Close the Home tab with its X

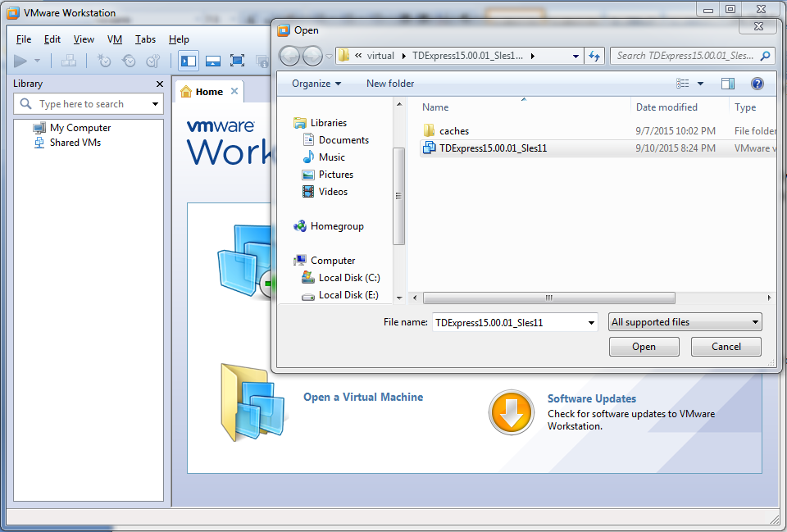(234, 91)
